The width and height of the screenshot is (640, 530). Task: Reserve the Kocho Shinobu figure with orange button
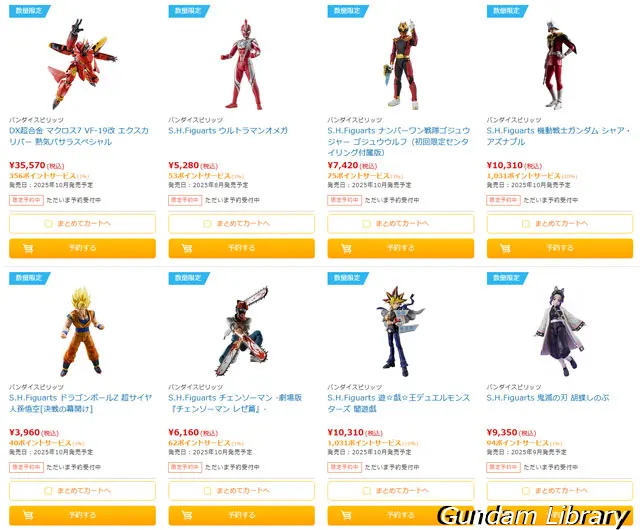pyautogui.click(x=560, y=515)
